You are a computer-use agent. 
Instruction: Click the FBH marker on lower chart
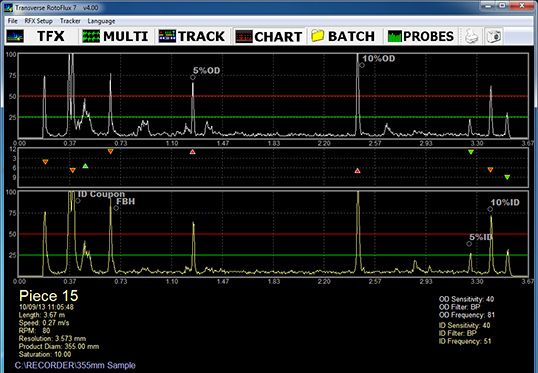[x=116, y=208]
